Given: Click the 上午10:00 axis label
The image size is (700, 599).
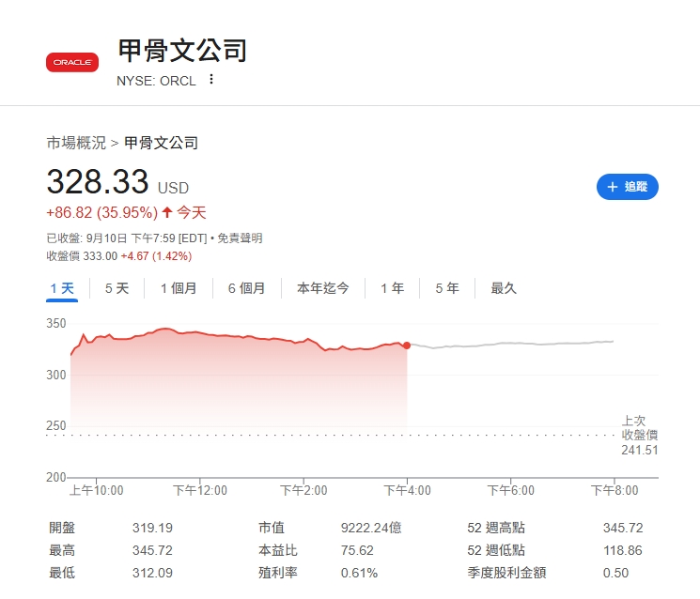Looking at the screenshot, I should point(97,491).
